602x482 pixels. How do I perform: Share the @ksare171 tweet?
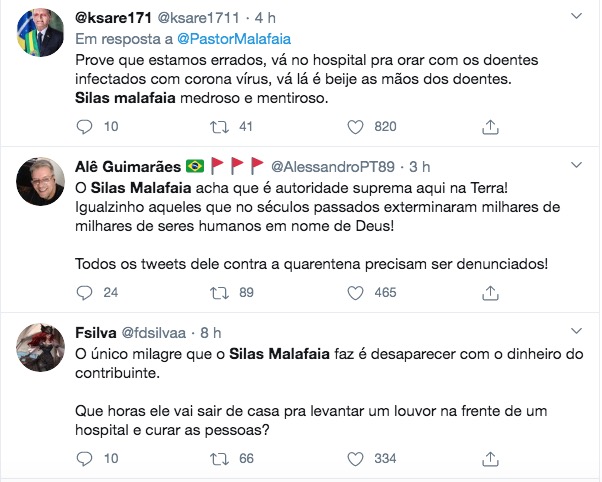490,126
